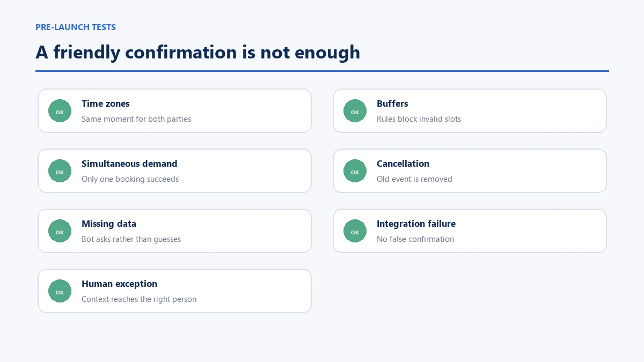Click the slide heading 'A friendly confirmation is not enough'
This screenshot has width=644, height=362.
click(x=198, y=53)
